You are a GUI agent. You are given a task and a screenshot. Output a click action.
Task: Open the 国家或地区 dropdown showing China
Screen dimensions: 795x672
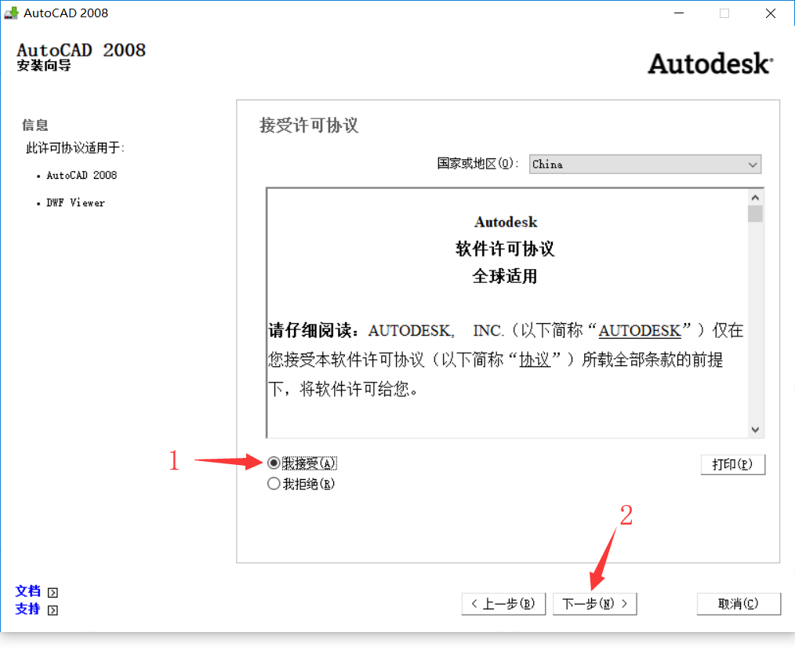pyautogui.click(x=644, y=164)
